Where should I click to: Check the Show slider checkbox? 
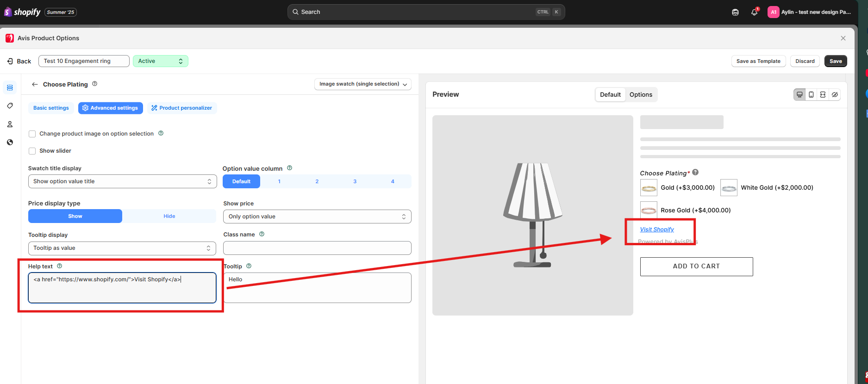(32, 151)
